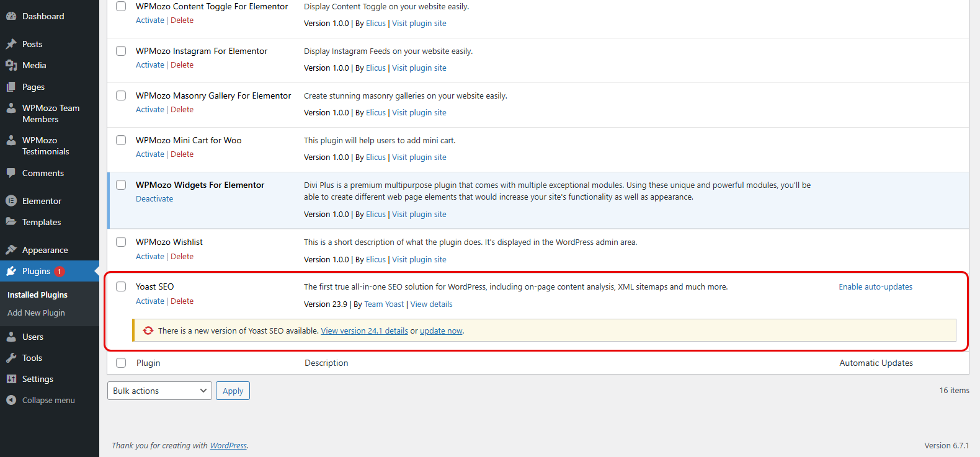Click the 16 items count text
980x457 pixels.
954,390
